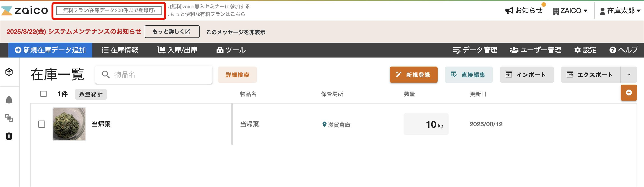644x187 pixels.
Task: Open お知らせ megaphone notifications
Action: [524, 11]
